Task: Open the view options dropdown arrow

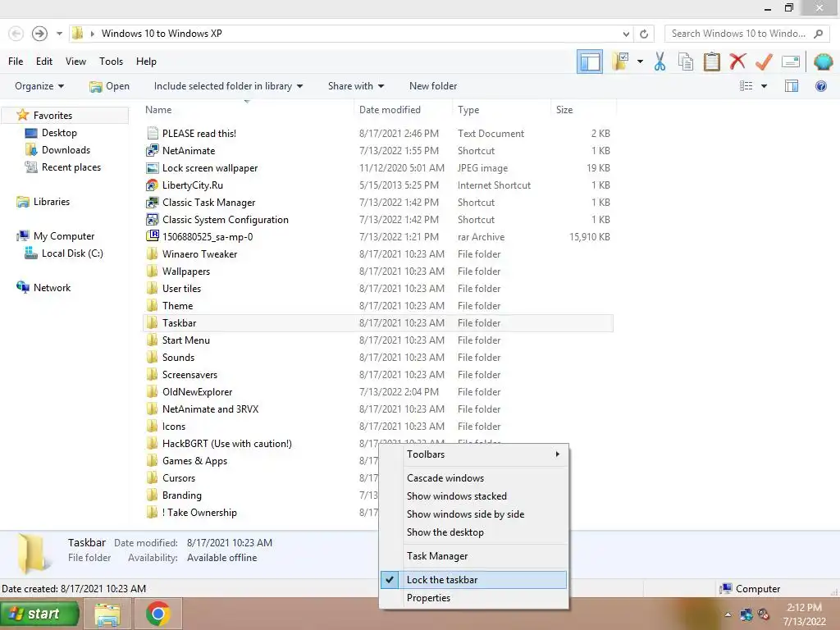Action: (764, 85)
